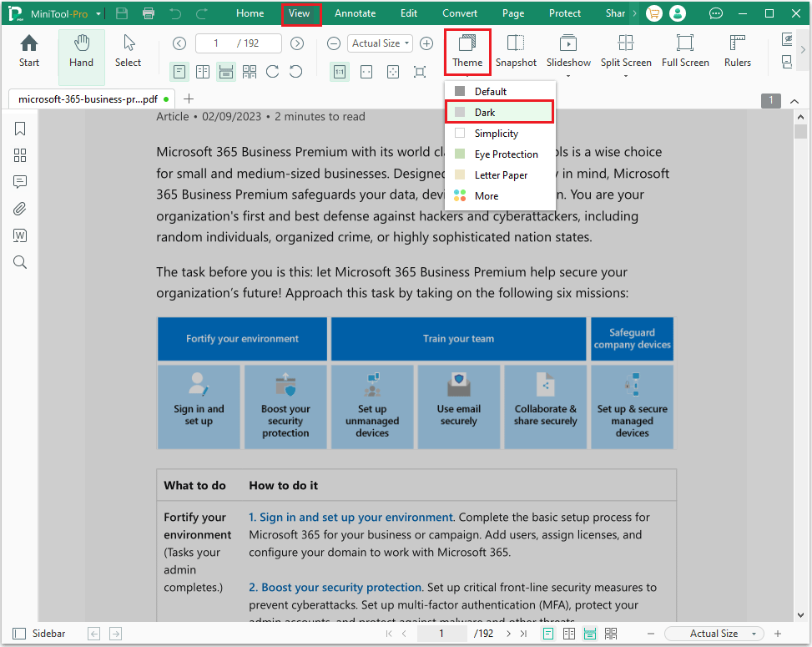This screenshot has width=812, height=647.
Task: Show more ribbon tabs after Share
Action: click(x=634, y=13)
